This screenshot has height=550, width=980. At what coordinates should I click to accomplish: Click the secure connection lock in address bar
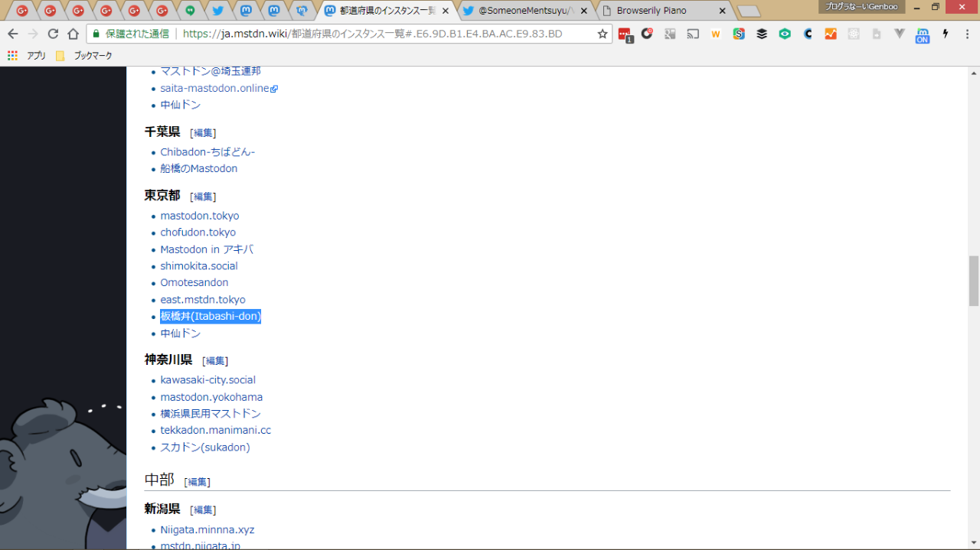click(96, 34)
